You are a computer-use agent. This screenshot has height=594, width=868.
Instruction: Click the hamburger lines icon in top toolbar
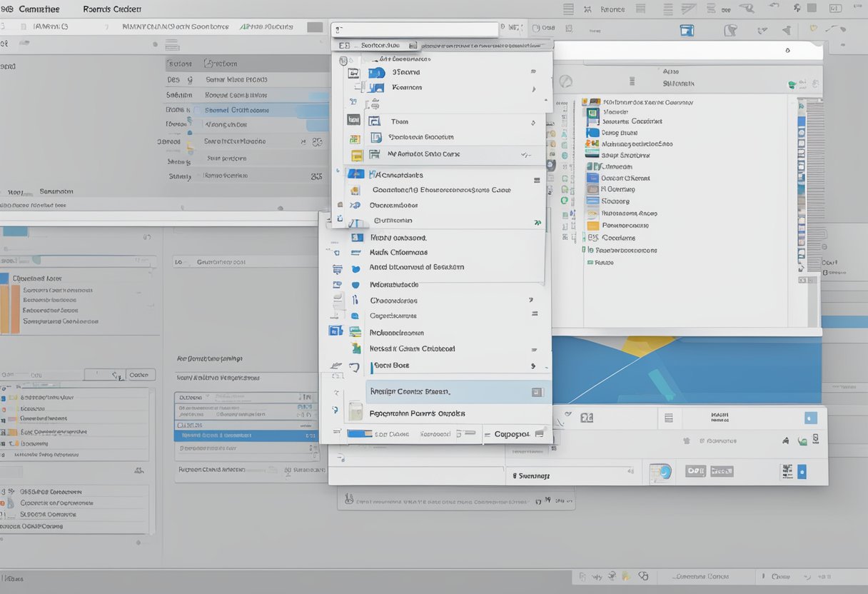click(x=568, y=9)
